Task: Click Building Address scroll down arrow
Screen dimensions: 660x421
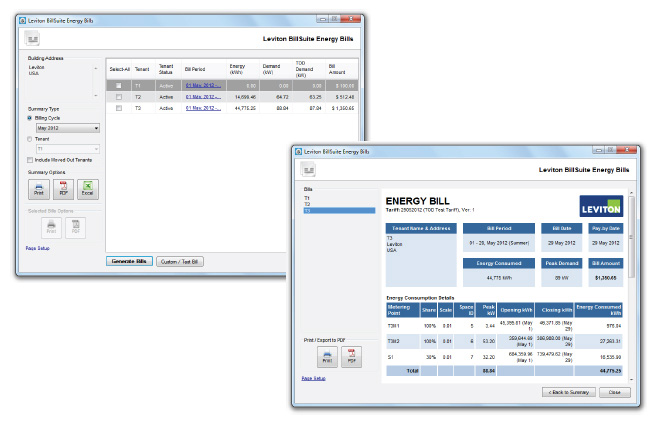Action: click(96, 96)
